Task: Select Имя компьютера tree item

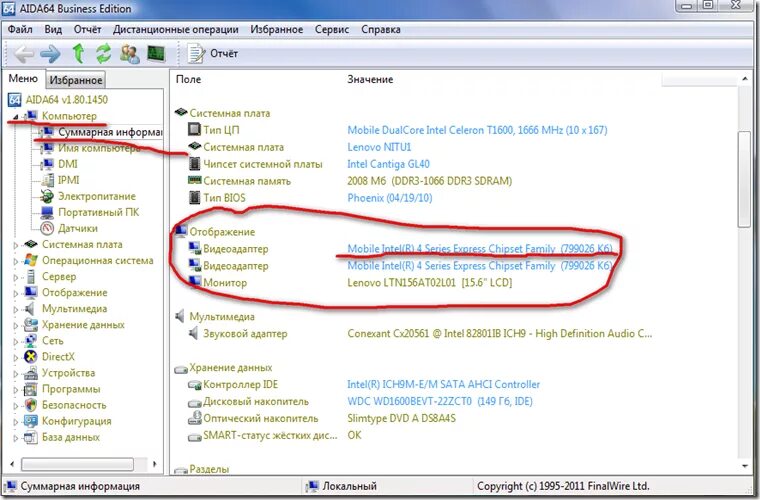Action: (x=99, y=148)
